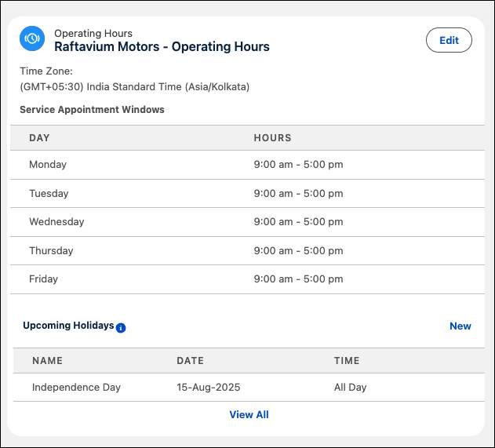This screenshot has height=448, width=495.
Task: Click Monday's 9:00 am - 5:00 pm hours
Action: click(x=298, y=165)
